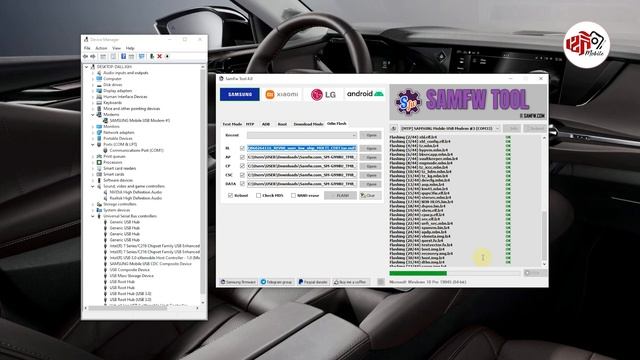Click the Clear button
640x360 pixels.
coord(370,196)
